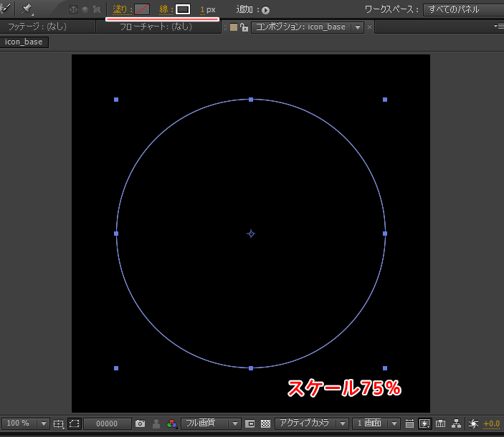The width and height of the screenshot is (504, 437).
Task: Click the 00000 current time field
Action: pyautogui.click(x=107, y=423)
